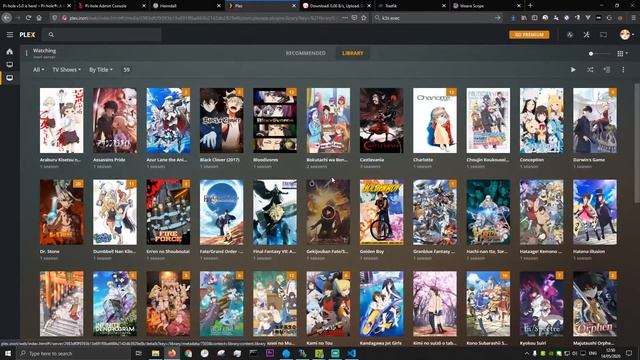The width and height of the screenshot is (640, 360).
Task: Click the Golden Boy title link
Action: tap(372, 252)
